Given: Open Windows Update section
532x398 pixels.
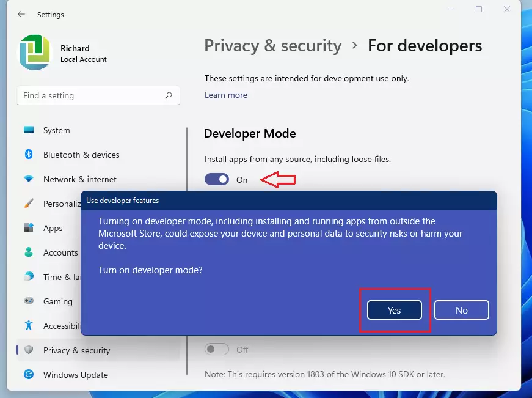Looking at the screenshot, I should click(76, 375).
